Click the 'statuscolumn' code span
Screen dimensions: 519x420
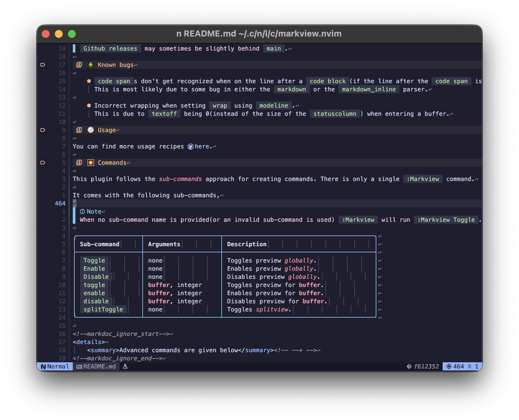tap(335, 114)
